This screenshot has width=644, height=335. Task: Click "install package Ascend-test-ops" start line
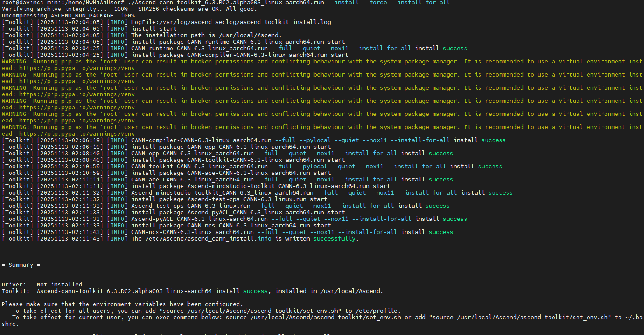click(229, 199)
